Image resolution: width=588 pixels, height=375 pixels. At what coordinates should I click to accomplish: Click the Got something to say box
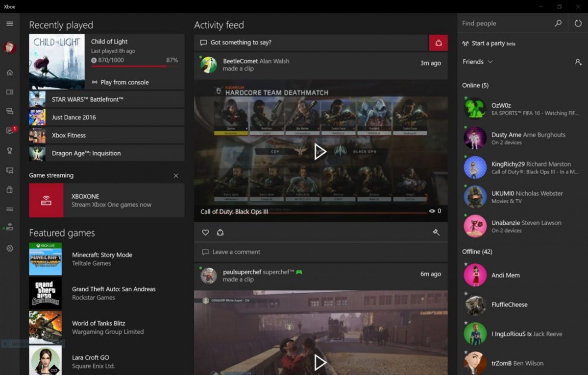[311, 43]
